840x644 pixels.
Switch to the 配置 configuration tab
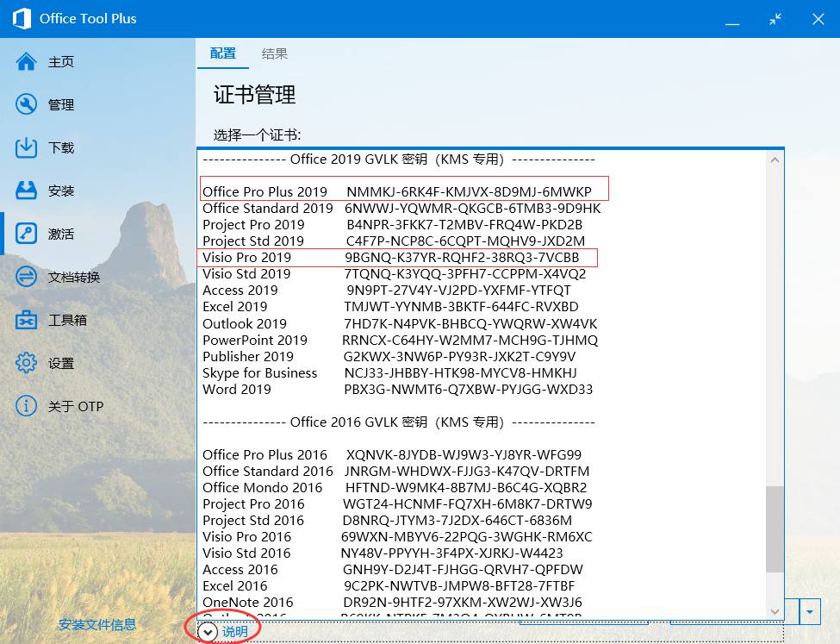222,53
